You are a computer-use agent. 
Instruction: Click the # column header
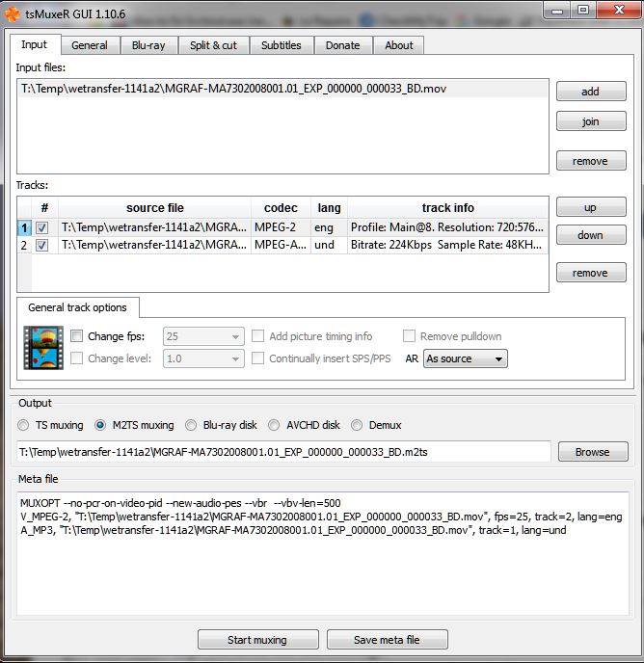pyautogui.click(x=45, y=208)
